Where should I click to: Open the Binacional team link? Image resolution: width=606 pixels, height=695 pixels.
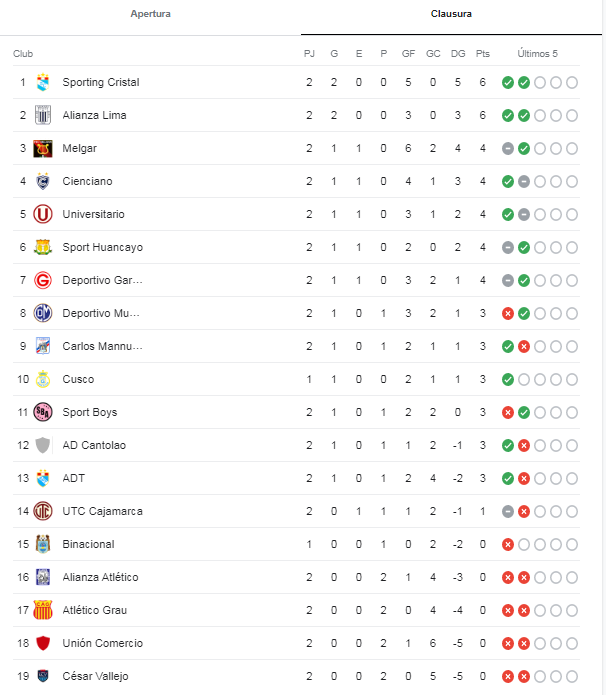(88, 544)
